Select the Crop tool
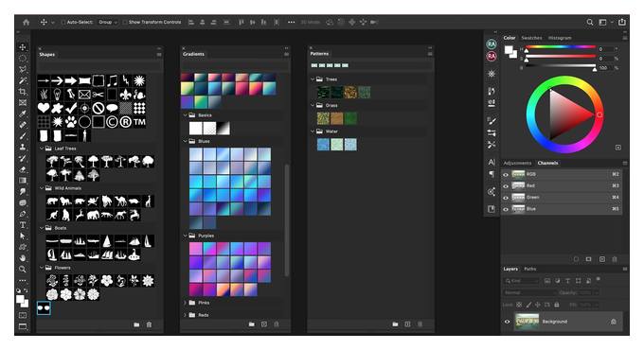The image size is (644, 350). [x=23, y=92]
